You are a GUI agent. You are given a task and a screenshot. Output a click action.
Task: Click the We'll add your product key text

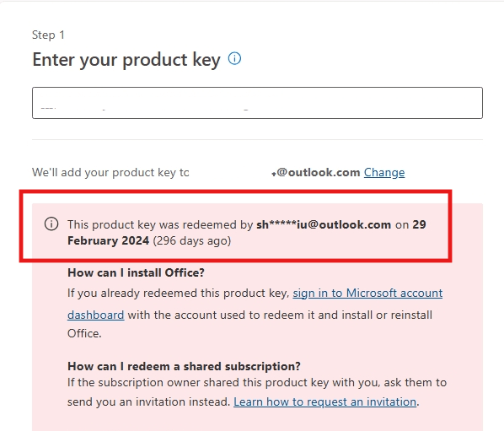(x=110, y=173)
